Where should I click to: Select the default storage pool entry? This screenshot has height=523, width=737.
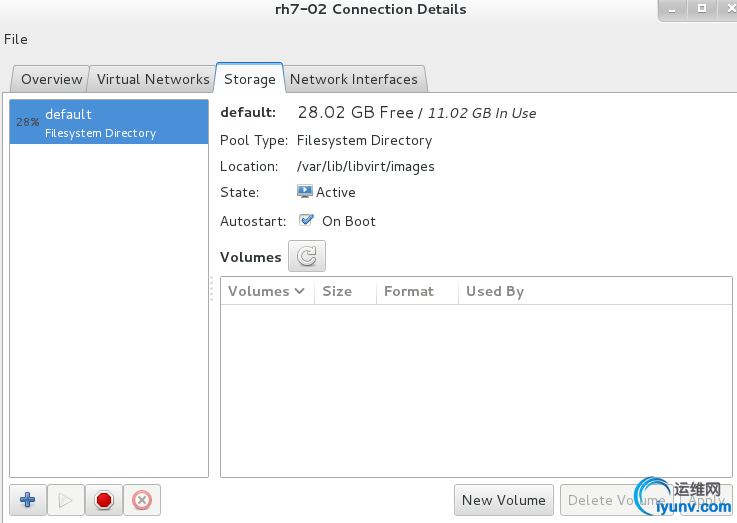tap(108, 122)
